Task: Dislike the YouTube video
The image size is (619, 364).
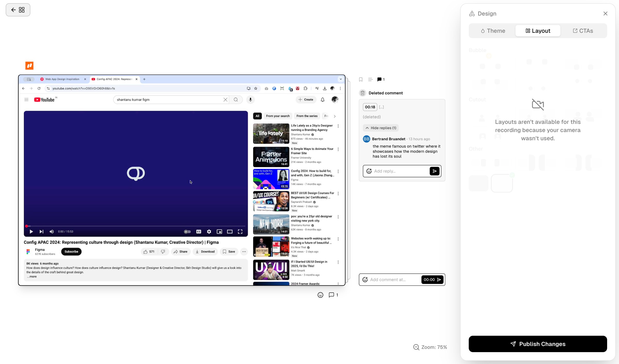Action: pyautogui.click(x=163, y=252)
